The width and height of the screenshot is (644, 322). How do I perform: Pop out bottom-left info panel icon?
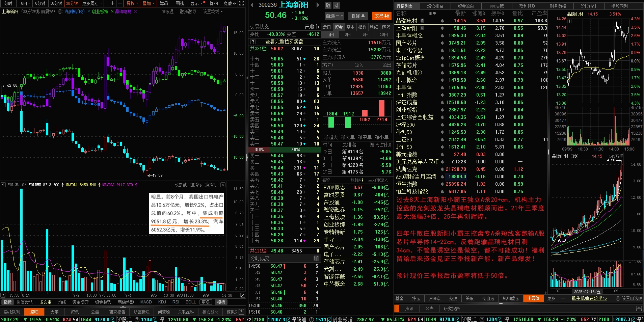click(241, 312)
